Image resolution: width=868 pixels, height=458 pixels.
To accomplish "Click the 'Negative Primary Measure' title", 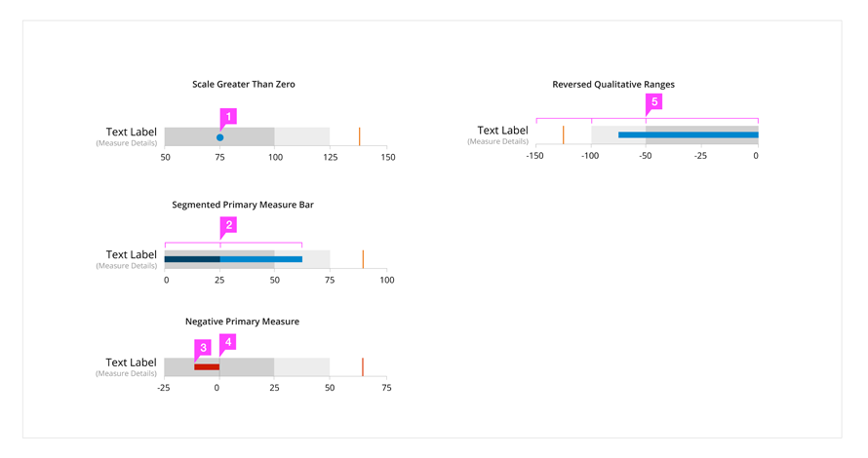I will (x=242, y=322).
